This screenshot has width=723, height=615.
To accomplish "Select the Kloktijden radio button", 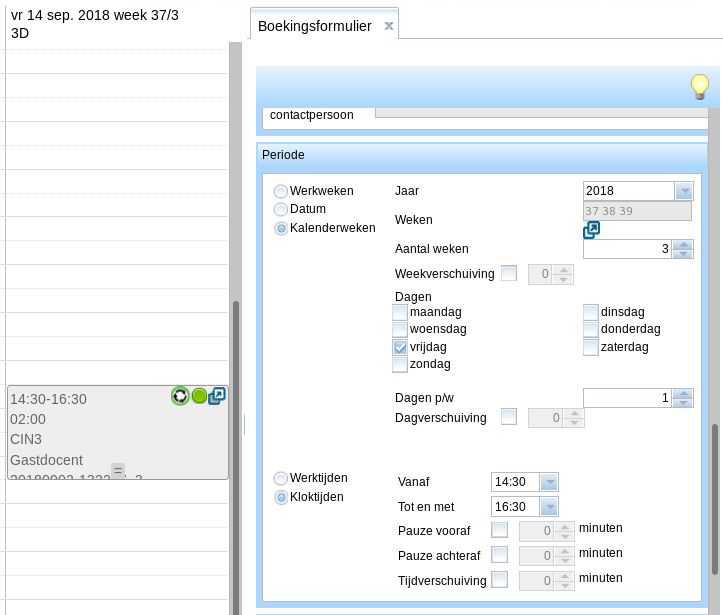I will 280,497.
